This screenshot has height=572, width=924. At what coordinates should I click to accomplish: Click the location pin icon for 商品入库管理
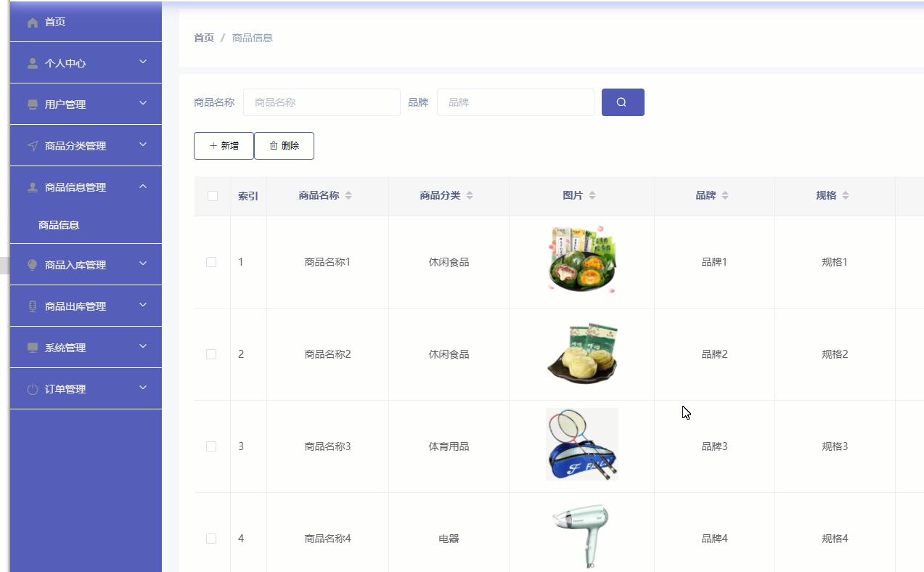pyautogui.click(x=32, y=264)
